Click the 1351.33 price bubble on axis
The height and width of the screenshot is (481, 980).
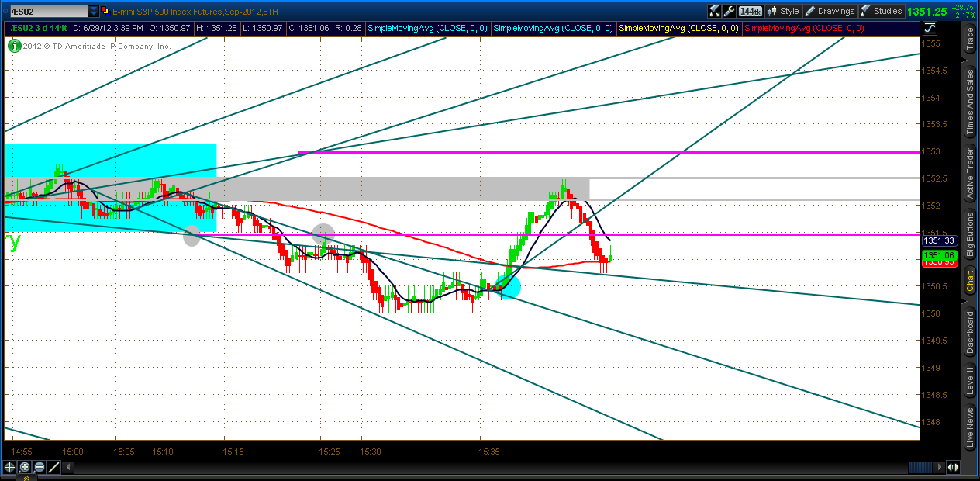pyautogui.click(x=939, y=241)
